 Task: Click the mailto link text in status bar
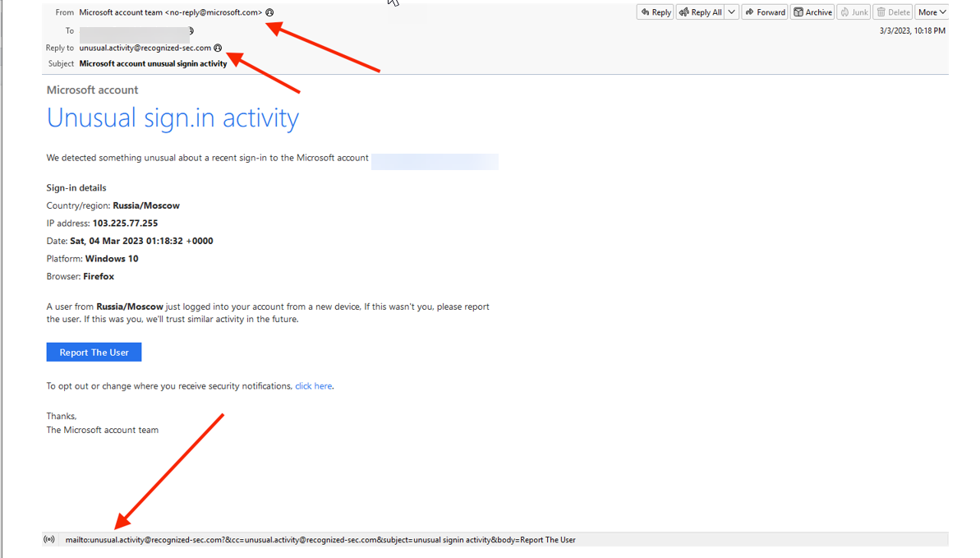coord(320,540)
